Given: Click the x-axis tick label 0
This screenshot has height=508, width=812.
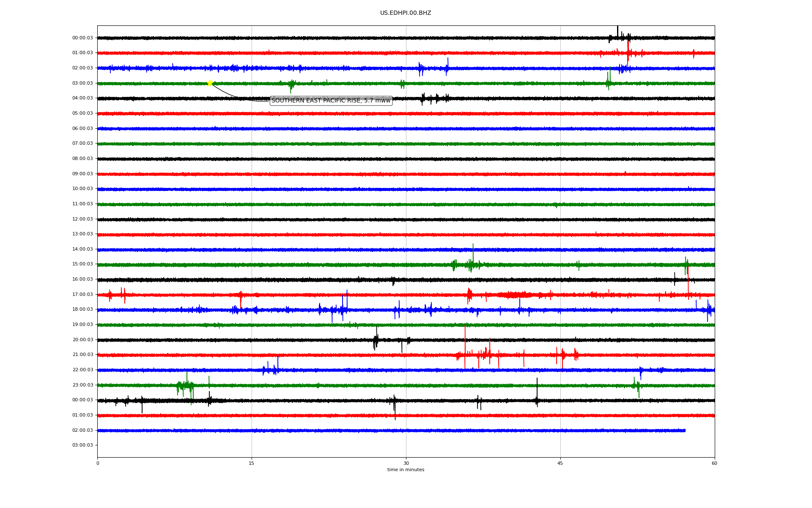Looking at the screenshot, I should tap(98, 464).
